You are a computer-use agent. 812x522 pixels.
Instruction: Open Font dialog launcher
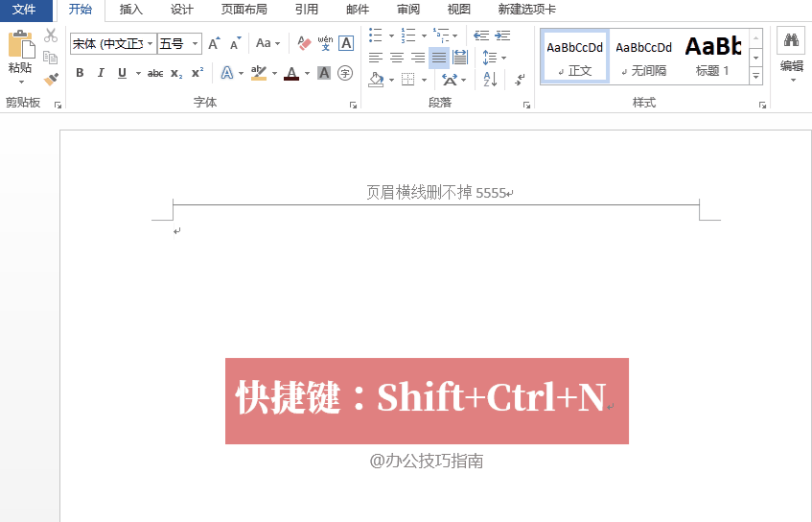(x=353, y=106)
